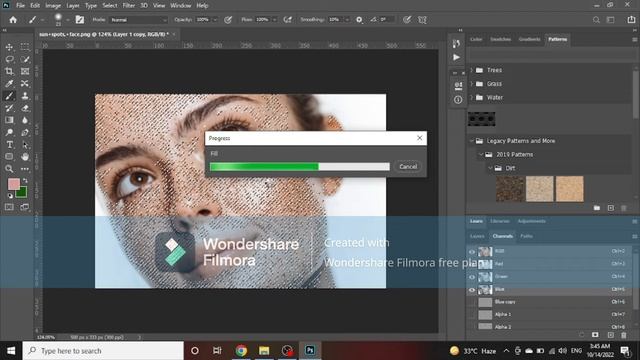Enable airbrush-style build-up
Viewport: 640px width, 360px height.
(288, 20)
